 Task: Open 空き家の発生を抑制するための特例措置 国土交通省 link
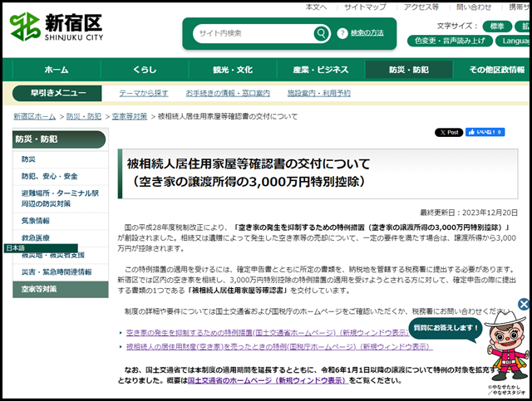tap(268, 333)
